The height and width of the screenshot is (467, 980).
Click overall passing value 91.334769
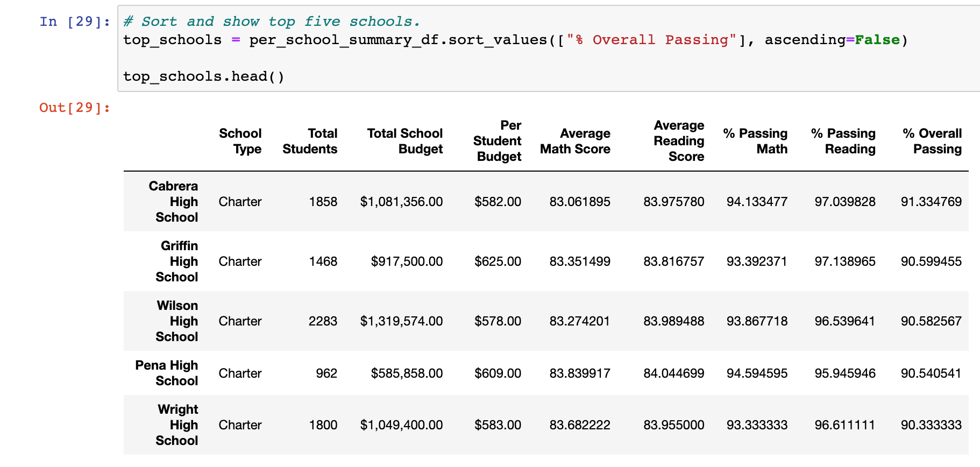click(x=931, y=202)
